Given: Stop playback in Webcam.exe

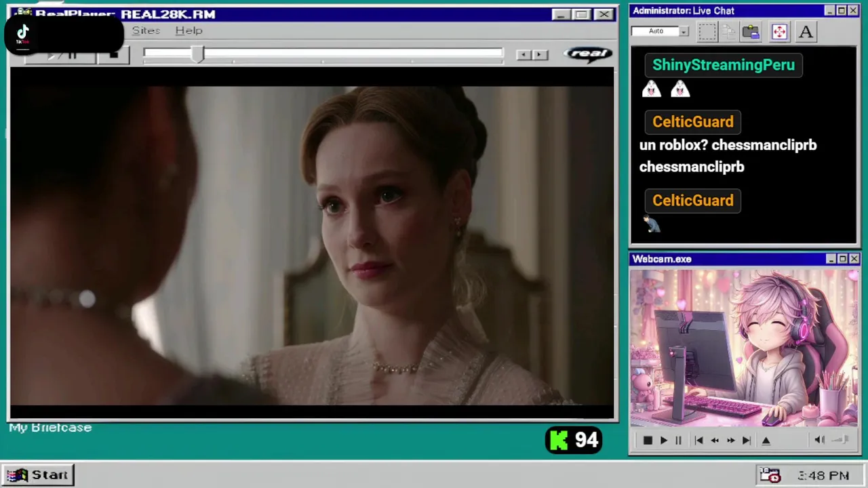Looking at the screenshot, I should [648, 441].
